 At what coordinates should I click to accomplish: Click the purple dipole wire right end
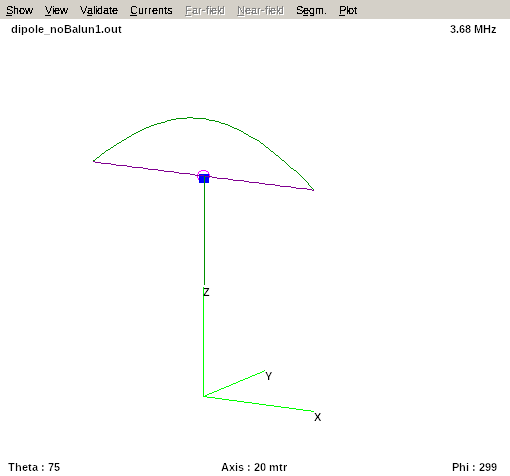pyautogui.click(x=312, y=190)
